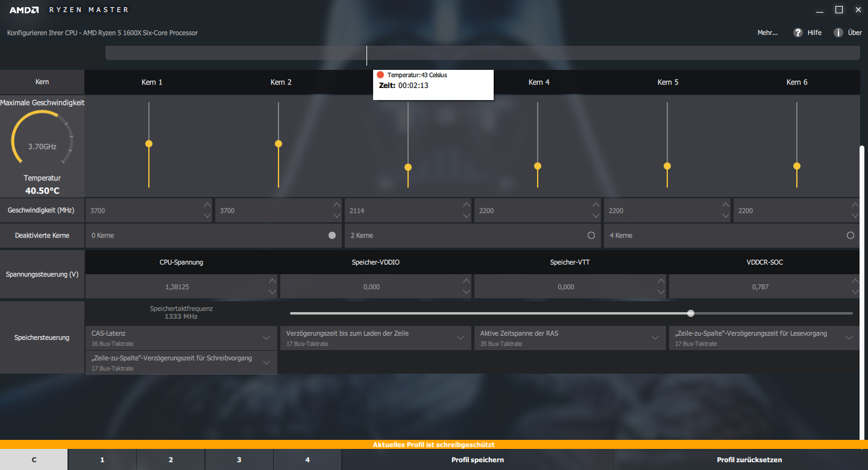Decrease Kern 1 speed with down arrow
The height and width of the screenshot is (470, 868).
207,216
